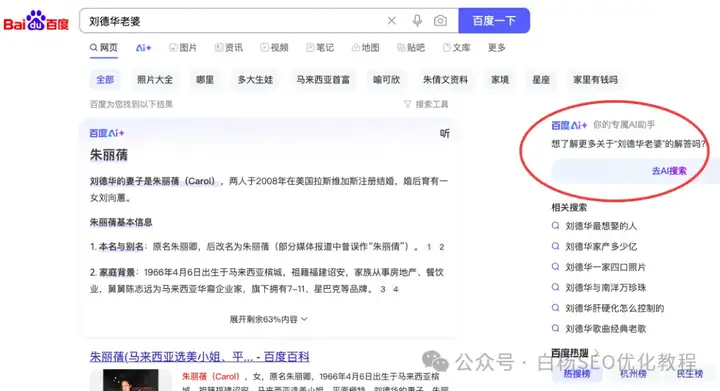Search related 刘德华一家四口照片
The image size is (720, 391).
(x=606, y=267)
